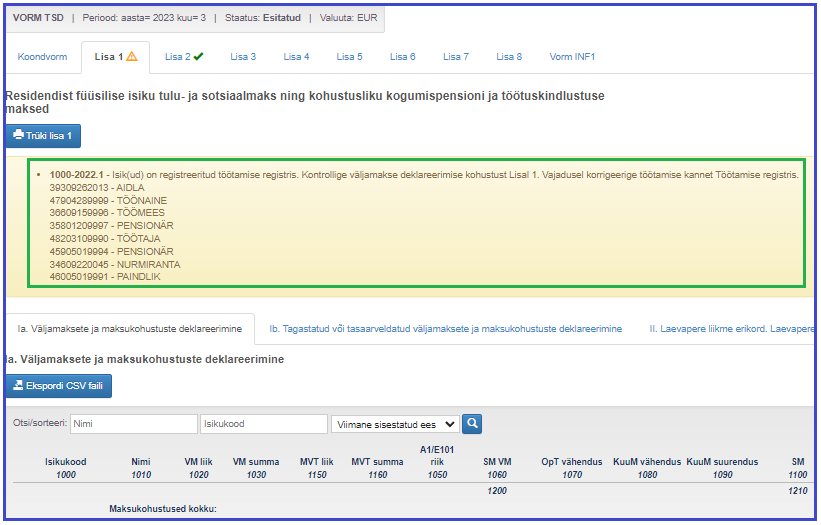The height and width of the screenshot is (525, 821).
Task: Click the warning triangle on Lisa 1 tab
Action: pos(132,57)
